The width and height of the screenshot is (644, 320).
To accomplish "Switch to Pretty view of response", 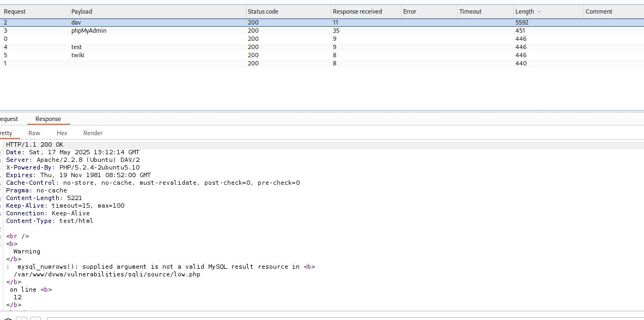I will point(6,133).
